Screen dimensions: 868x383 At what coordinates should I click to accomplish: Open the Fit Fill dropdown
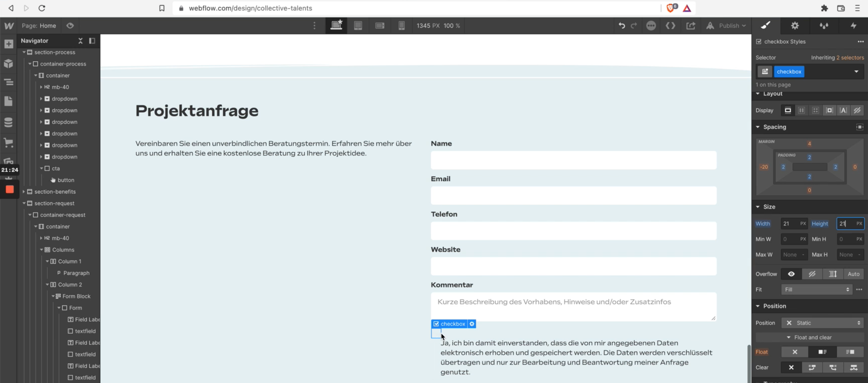817,290
